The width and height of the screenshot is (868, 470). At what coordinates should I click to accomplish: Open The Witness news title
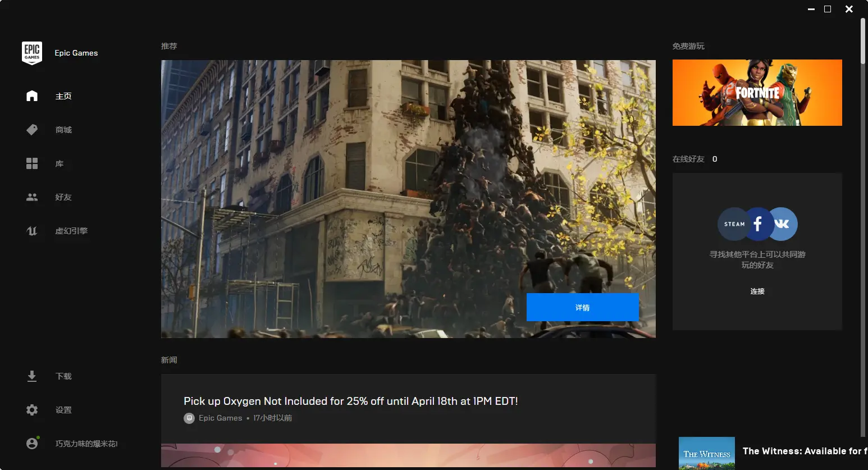click(x=805, y=451)
